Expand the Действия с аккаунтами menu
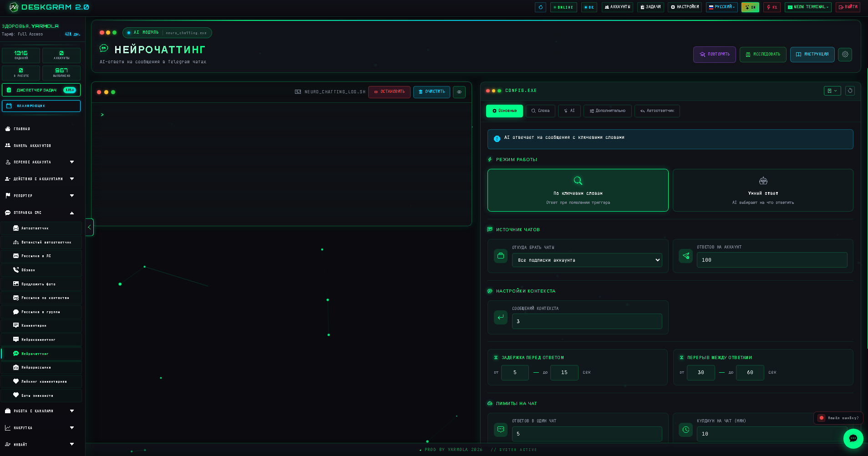 point(41,179)
